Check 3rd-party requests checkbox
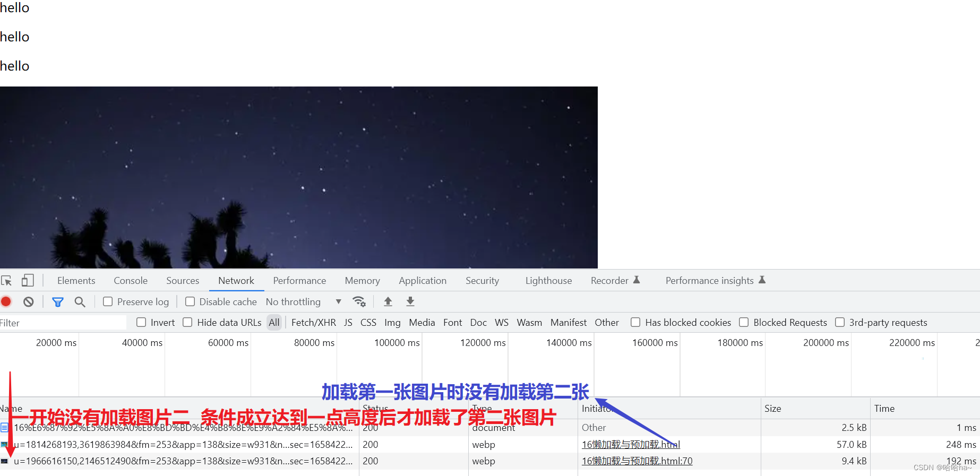The image size is (980, 476). pos(840,322)
